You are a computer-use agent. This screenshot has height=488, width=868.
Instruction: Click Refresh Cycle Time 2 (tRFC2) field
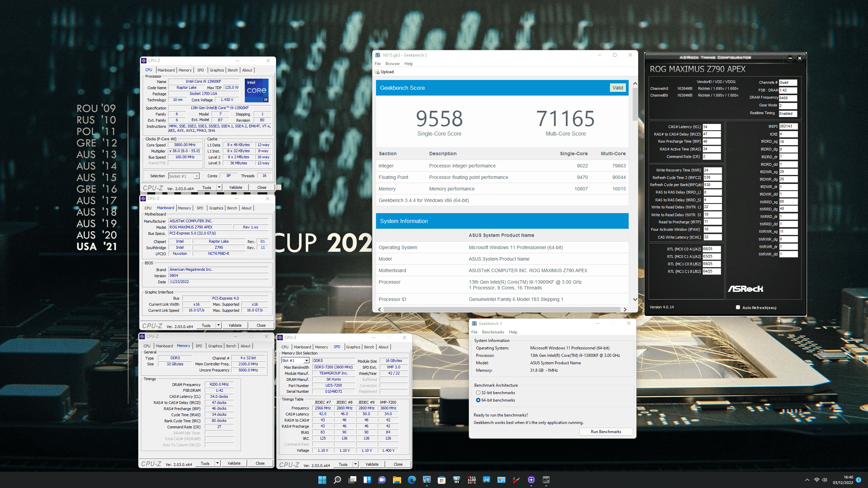click(712, 177)
